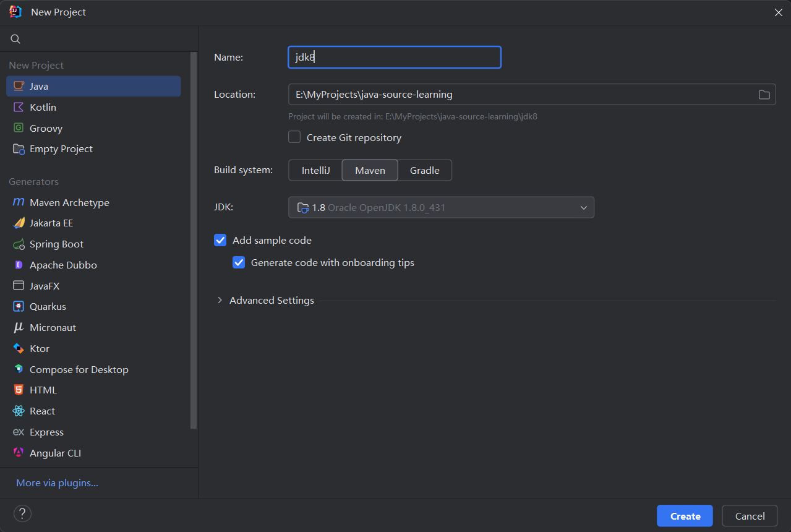Click the React generator icon
791x532 pixels.
tap(19, 411)
